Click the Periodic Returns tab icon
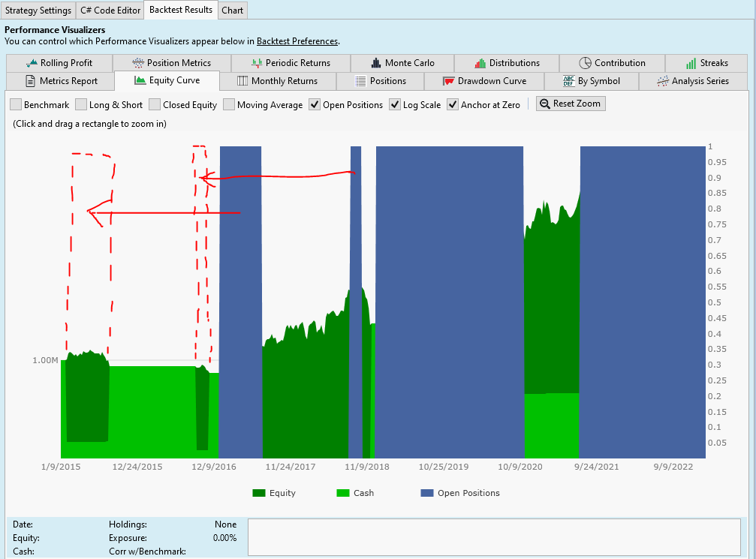This screenshot has height=559, width=756. tap(258, 63)
